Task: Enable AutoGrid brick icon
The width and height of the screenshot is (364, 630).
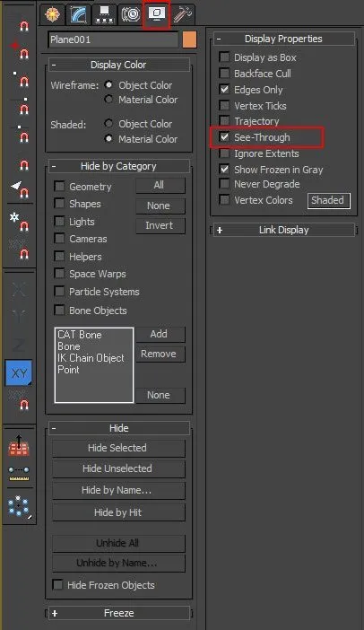Action: pos(19,445)
